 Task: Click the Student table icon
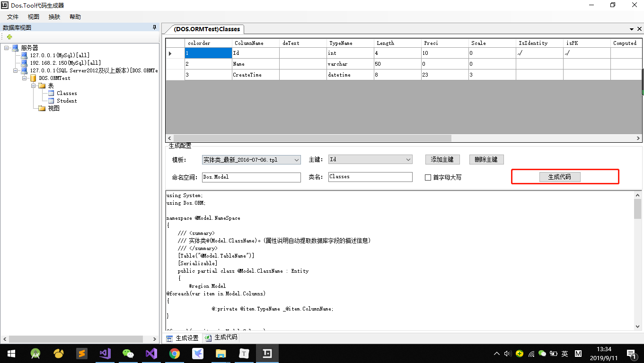(x=50, y=101)
